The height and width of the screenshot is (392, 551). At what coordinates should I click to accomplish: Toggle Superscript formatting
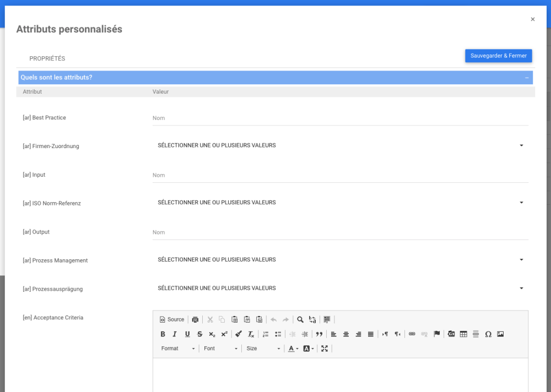point(224,334)
